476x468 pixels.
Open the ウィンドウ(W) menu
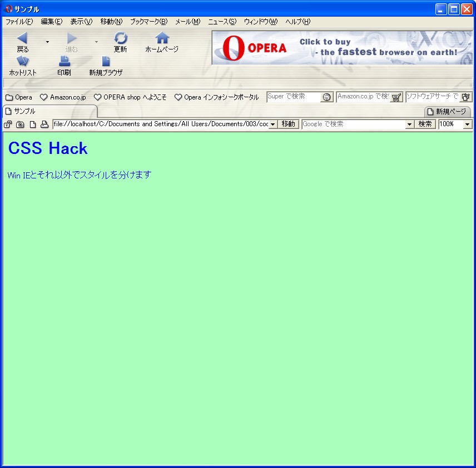pyautogui.click(x=261, y=22)
